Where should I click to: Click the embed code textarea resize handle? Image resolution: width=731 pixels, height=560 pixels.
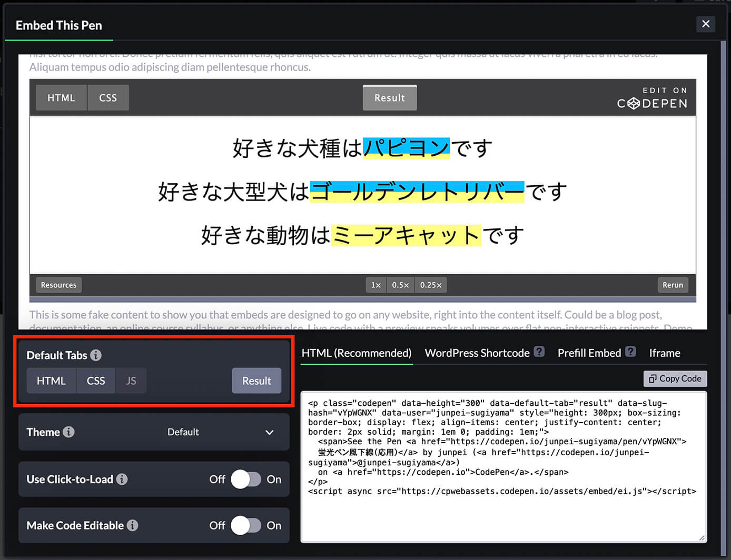click(x=702, y=537)
